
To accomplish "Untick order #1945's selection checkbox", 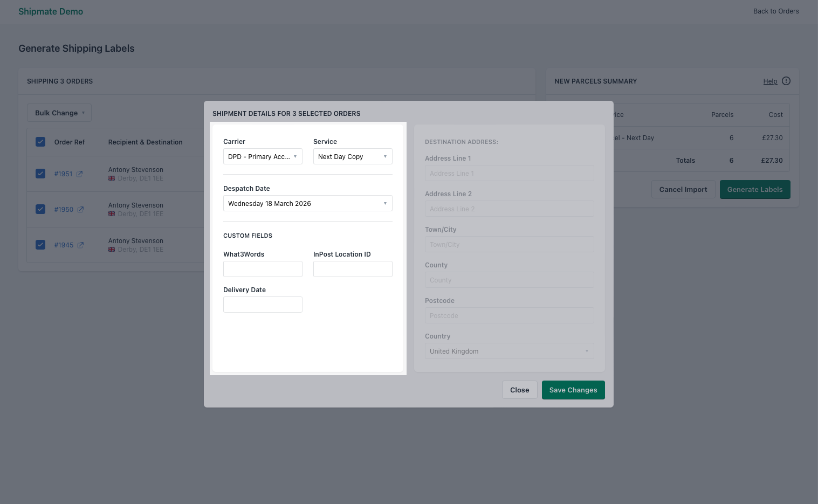I will point(40,244).
